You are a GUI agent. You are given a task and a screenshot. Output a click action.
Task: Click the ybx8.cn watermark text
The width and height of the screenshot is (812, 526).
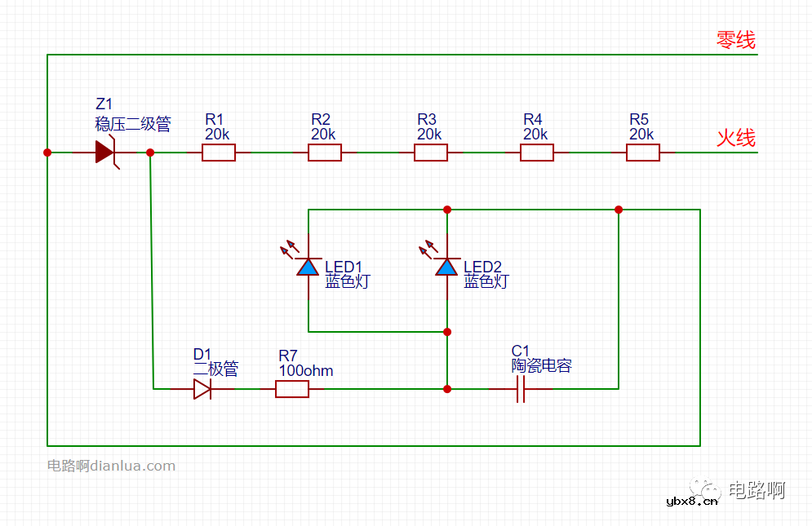[x=692, y=502]
